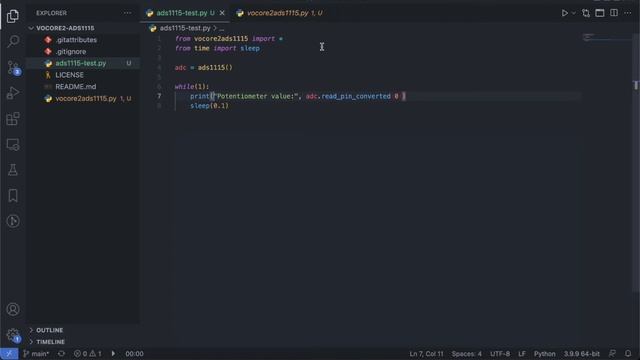Open errors and warnings problems indicator
This screenshot has width=640, height=360.
click(87, 354)
